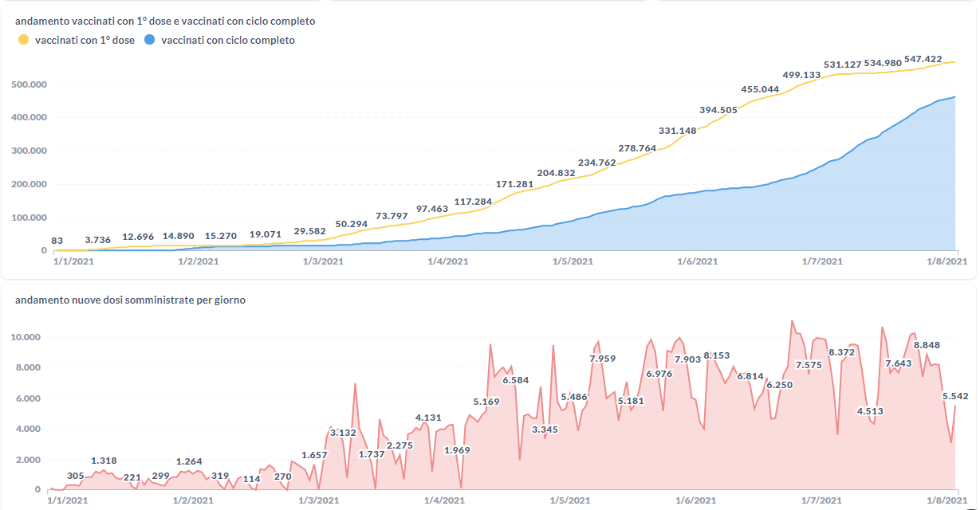Click the 5.542 final daily doses label
The image size is (980, 510).
pyautogui.click(x=955, y=396)
